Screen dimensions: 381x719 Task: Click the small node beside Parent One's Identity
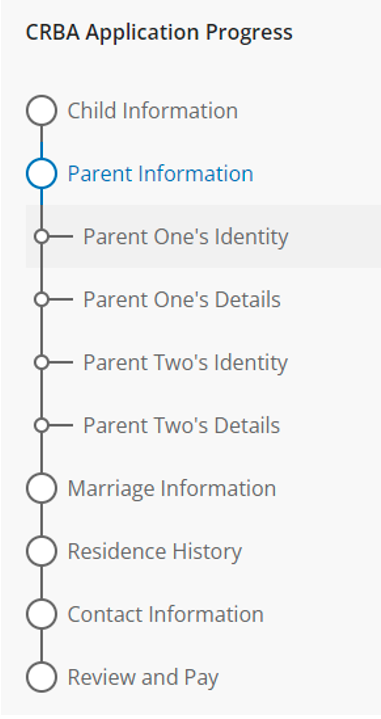(41, 237)
